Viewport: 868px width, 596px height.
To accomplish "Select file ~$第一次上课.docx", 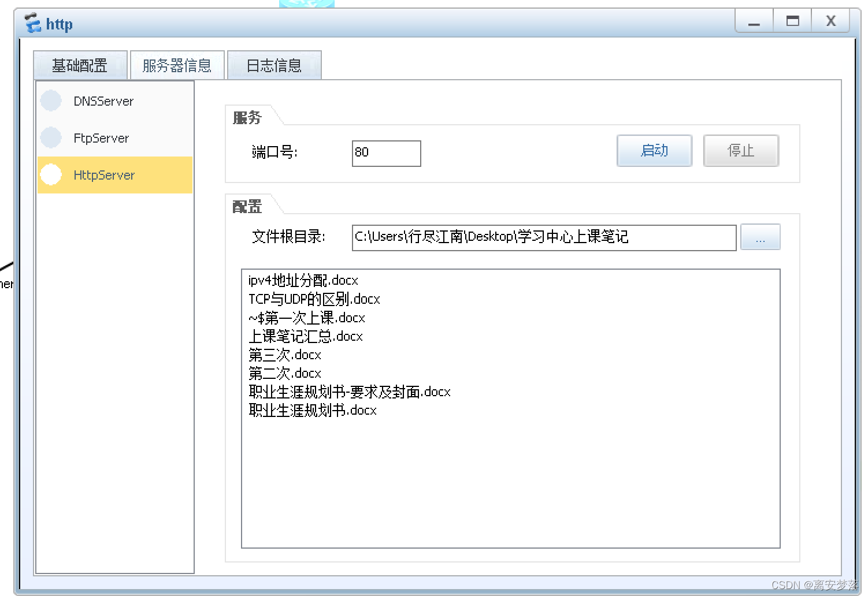I will point(307,318).
